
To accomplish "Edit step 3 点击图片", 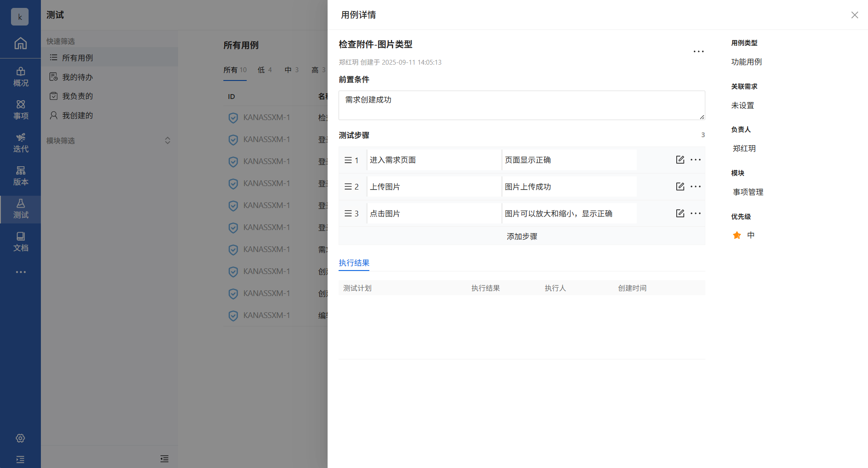I will [680, 213].
